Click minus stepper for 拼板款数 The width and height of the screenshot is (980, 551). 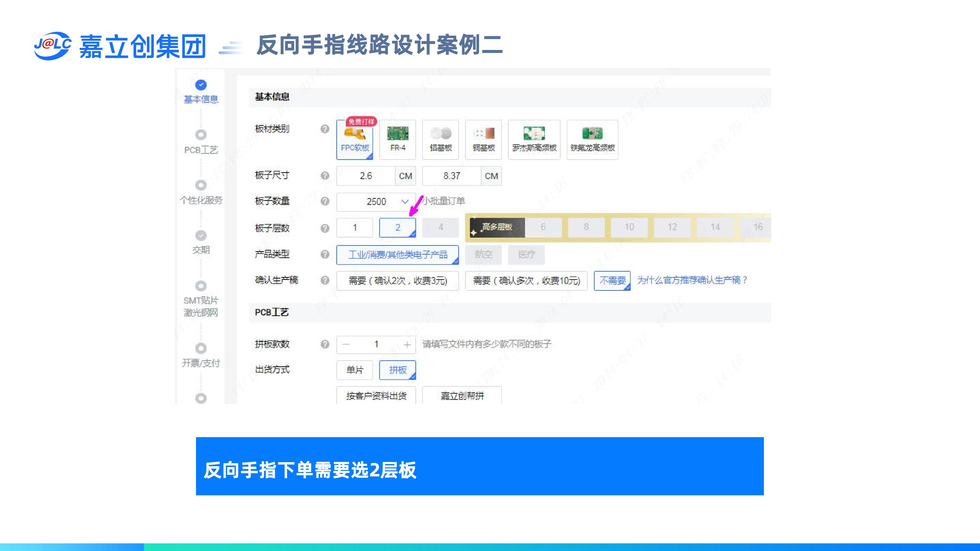pos(345,345)
